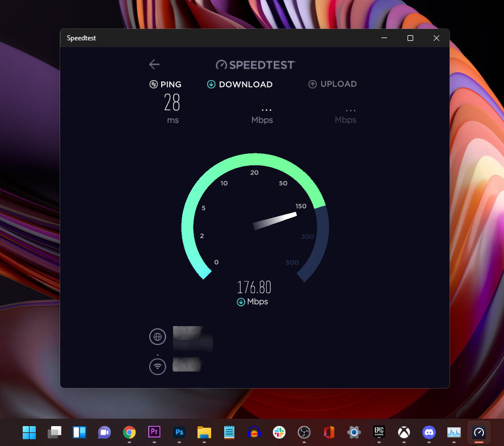Open the Windows Start menu

tap(30, 432)
